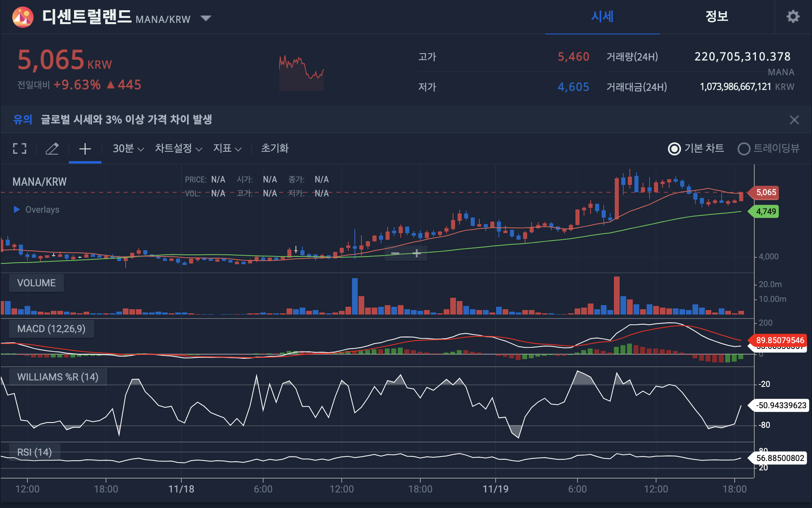The width and height of the screenshot is (812, 508).
Task: Click 초기화 reset button
Action: click(x=275, y=148)
